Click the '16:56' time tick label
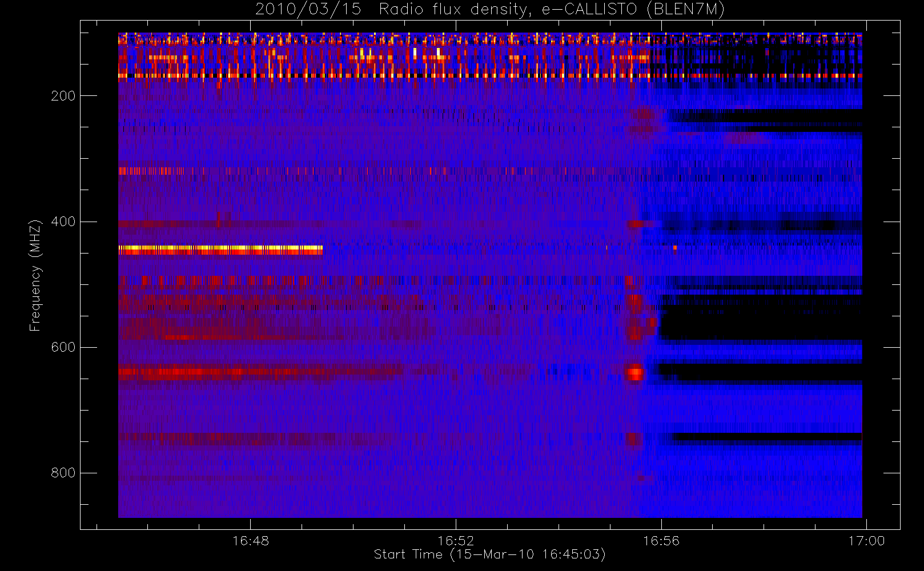 (x=661, y=540)
